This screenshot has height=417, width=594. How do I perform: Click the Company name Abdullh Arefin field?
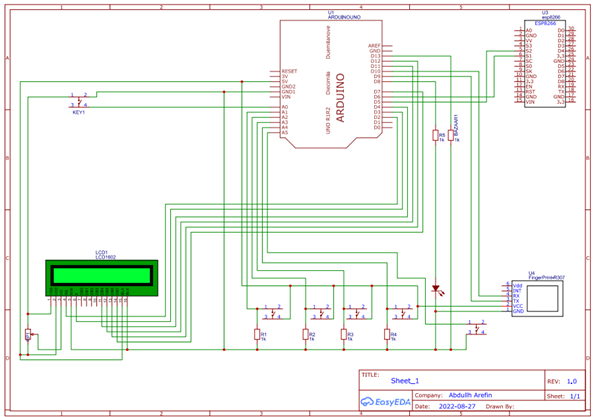click(470, 395)
